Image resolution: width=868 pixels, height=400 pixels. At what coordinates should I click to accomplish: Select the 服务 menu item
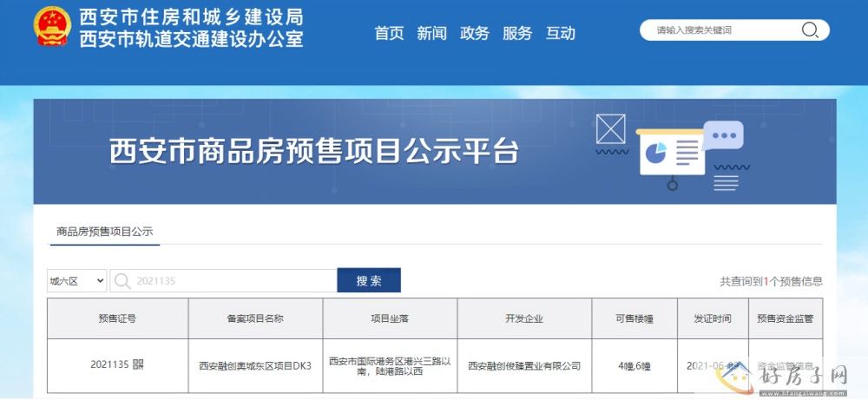[517, 33]
